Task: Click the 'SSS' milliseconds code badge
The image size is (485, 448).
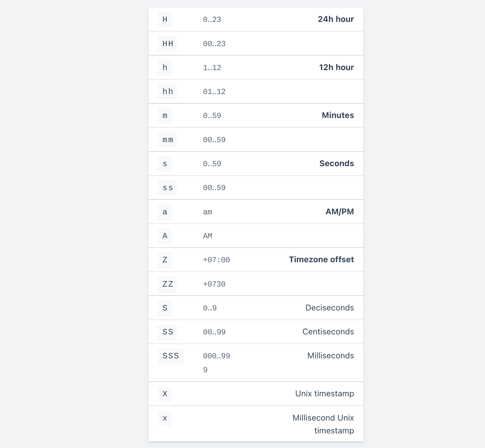Action: click(171, 356)
